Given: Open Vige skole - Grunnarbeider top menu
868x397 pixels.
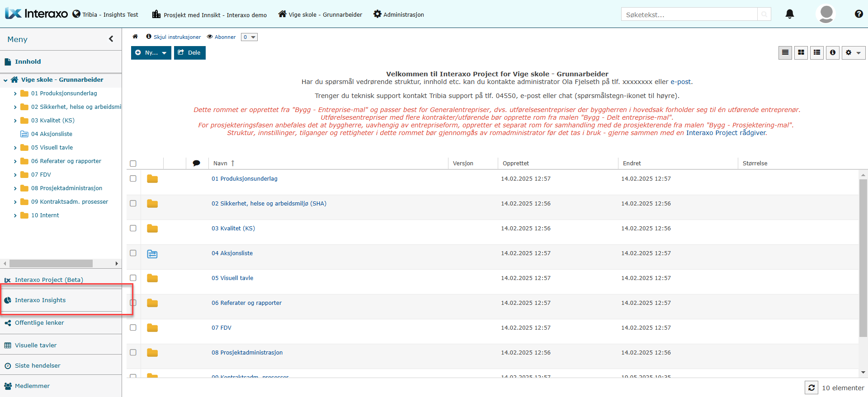Looking at the screenshot, I should click(x=320, y=14).
